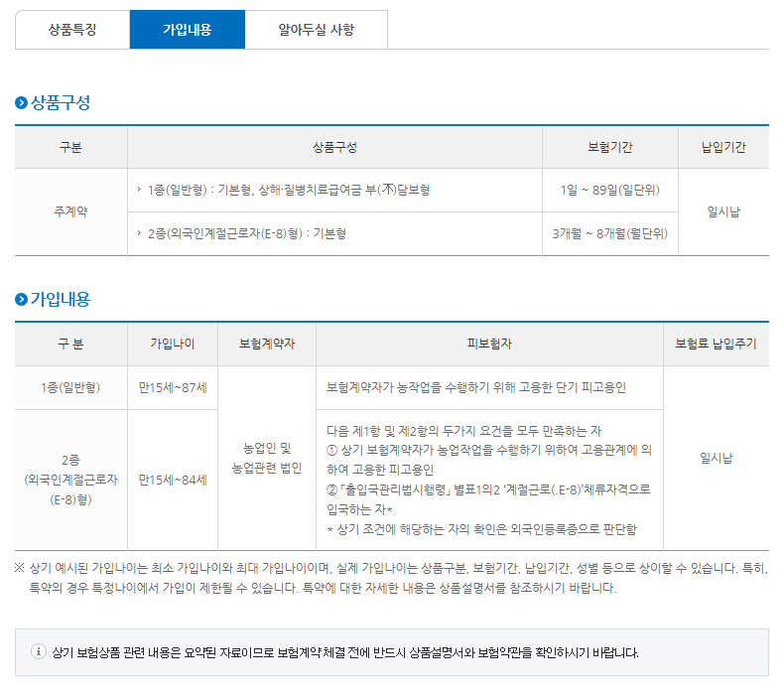Click condition ② about 출입국관리법시행령 E-8
The height and width of the screenshot is (696, 784).
tap(488, 499)
